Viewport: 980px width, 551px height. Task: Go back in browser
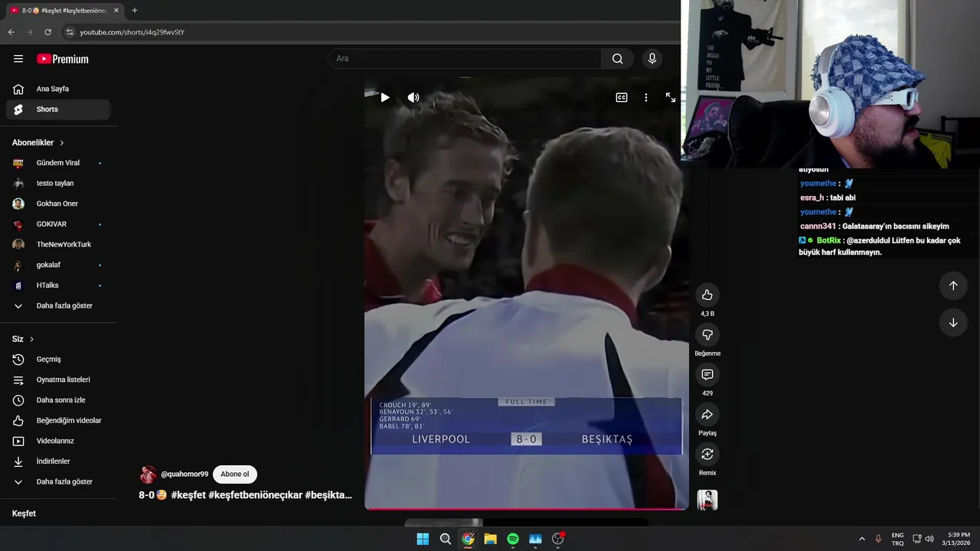coord(11,32)
